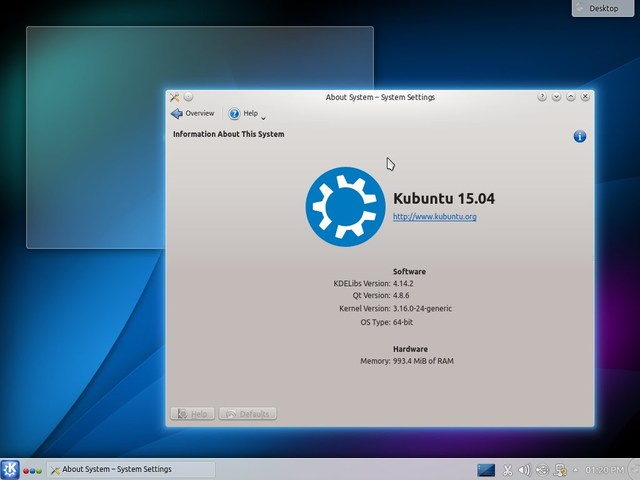640x480 pixels.
Task: Expand the Help dropdown arrow in toolbar
Action: click(263, 118)
